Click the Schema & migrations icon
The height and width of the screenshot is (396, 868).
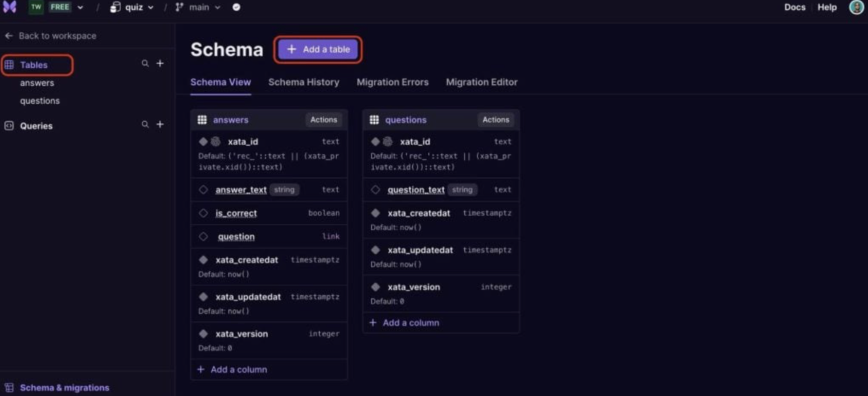(9, 387)
